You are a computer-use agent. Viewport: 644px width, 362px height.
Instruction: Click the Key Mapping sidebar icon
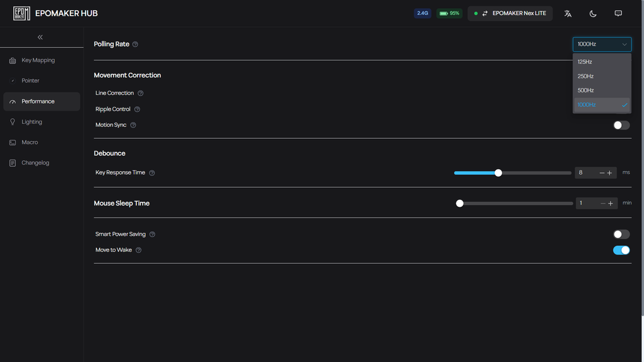(x=13, y=60)
